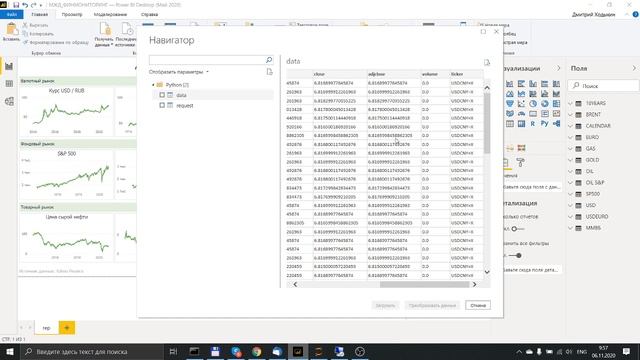The height and width of the screenshot is (360, 640).
Task: Click the Преобразовать данные button
Action: pyautogui.click(x=432, y=305)
